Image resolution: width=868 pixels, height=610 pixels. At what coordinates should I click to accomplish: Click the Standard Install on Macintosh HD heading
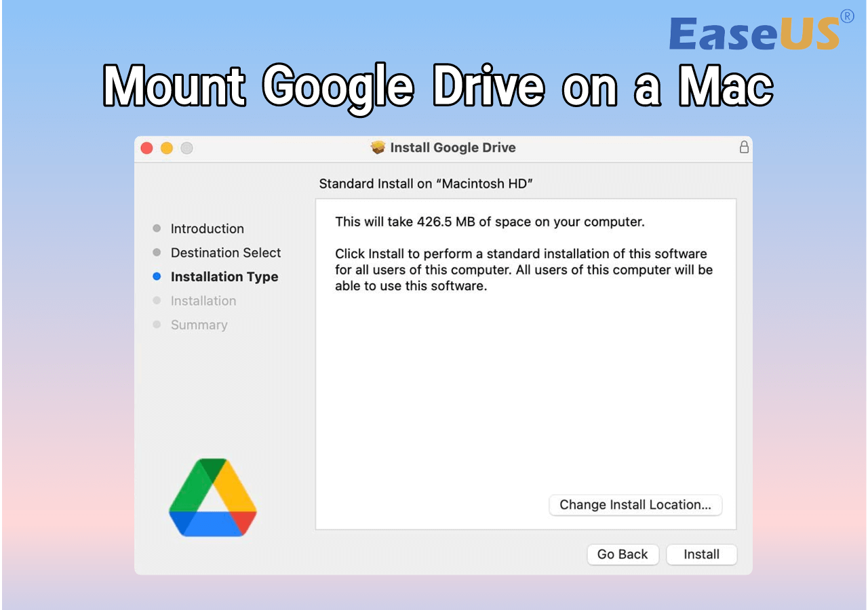[x=427, y=184]
